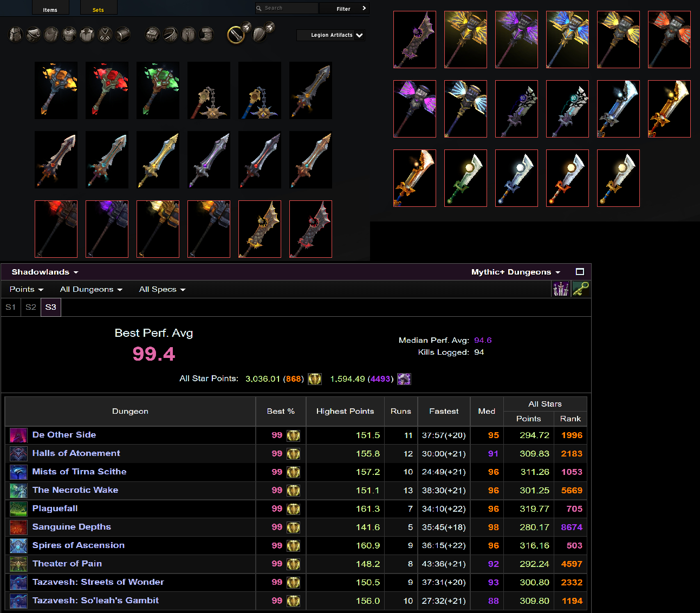Sort by the Fastest column header

[x=444, y=412]
